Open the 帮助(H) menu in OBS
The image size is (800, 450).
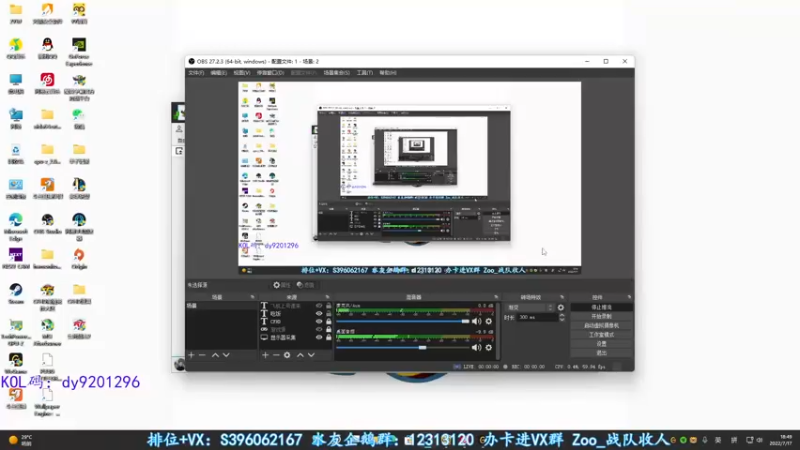click(388, 73)
